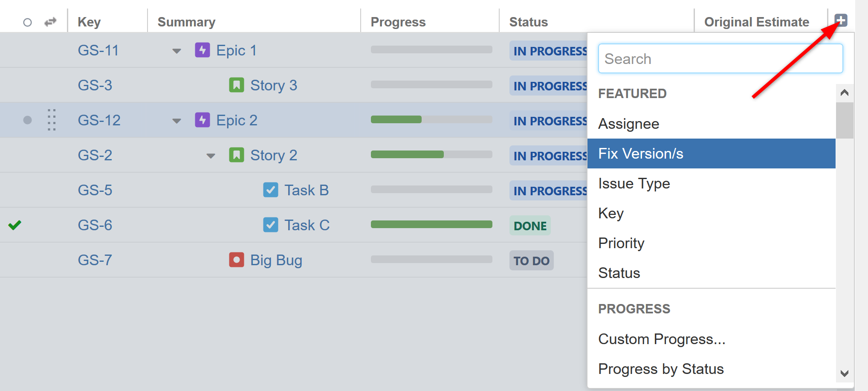The height and width of the screenshot is (391, 868).
Task: Click the Task C blue check icon
Action: (x=271, y=225)
